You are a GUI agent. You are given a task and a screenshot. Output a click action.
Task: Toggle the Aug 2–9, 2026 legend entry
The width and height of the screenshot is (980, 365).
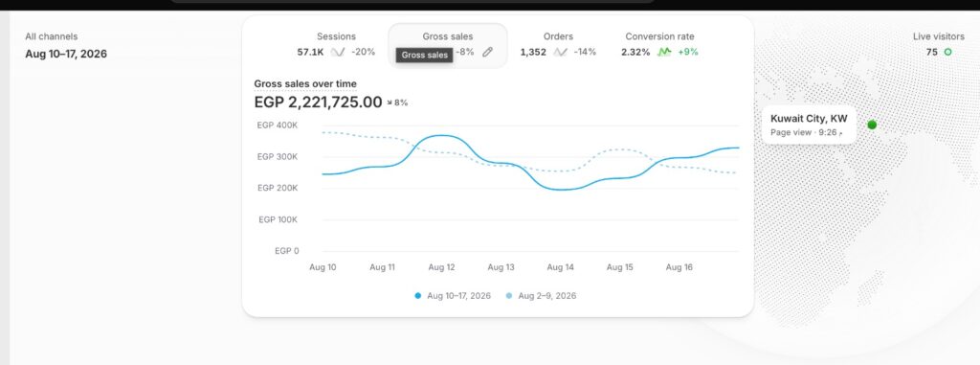(x=541, y=295)
